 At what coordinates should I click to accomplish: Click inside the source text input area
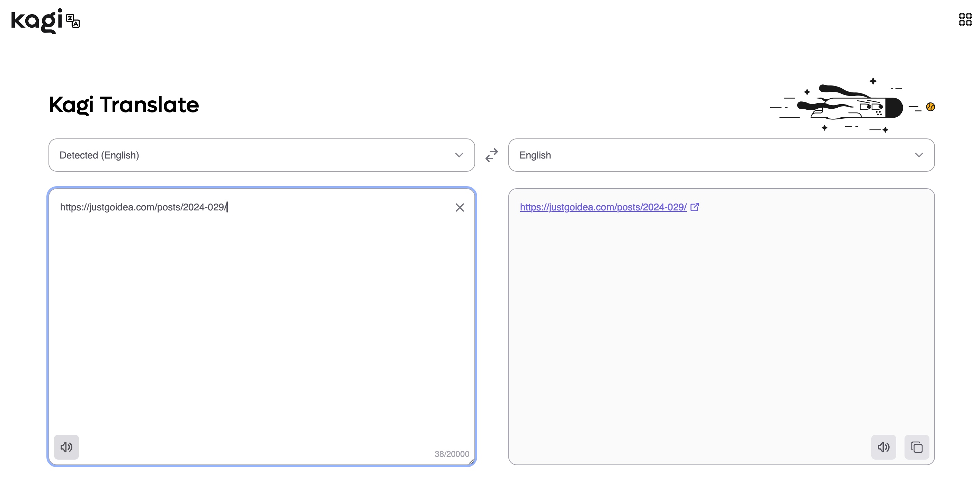pyautogui.click(x=262, y=327)
